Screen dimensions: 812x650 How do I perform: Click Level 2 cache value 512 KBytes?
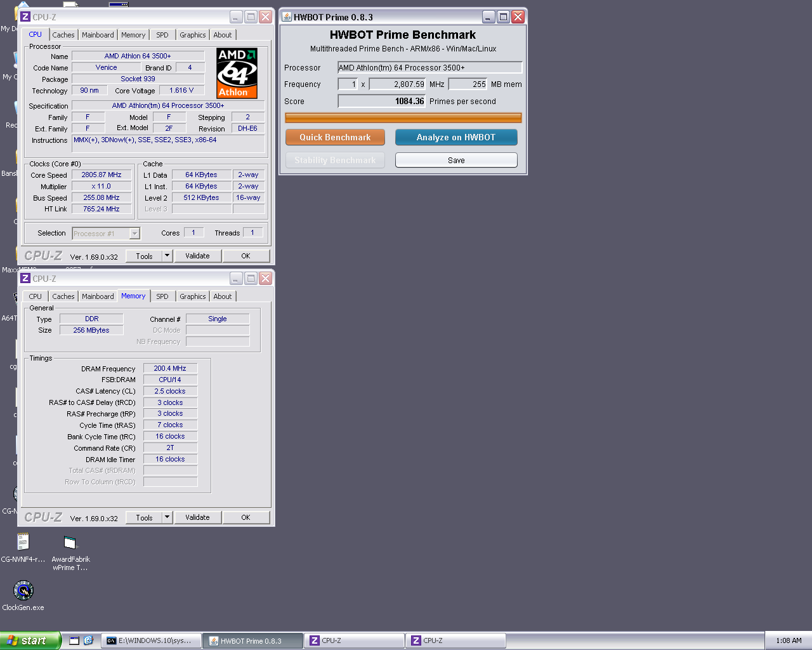pyautogui.click(x=201, y=197)
